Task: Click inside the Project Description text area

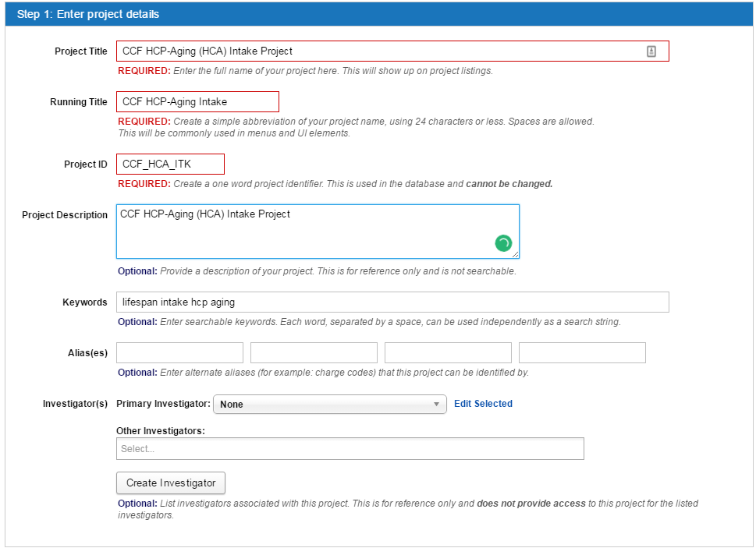Action: pos(312,232)
